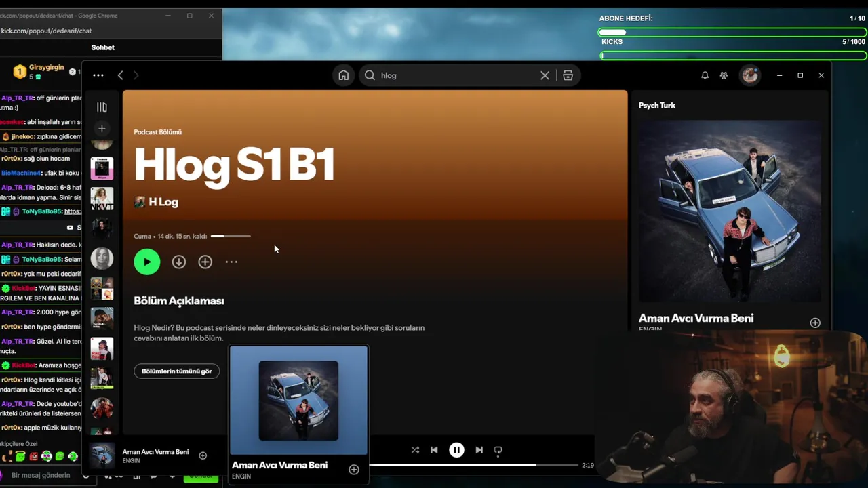The image size is (868, 488).
Task: Open the H Log podcast link
Action: [163, 202]
